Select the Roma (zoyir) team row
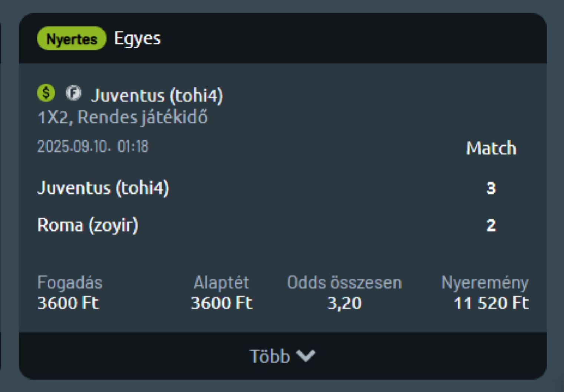The width and height of the screenshot is (564, 392). [x=88, y=225]
